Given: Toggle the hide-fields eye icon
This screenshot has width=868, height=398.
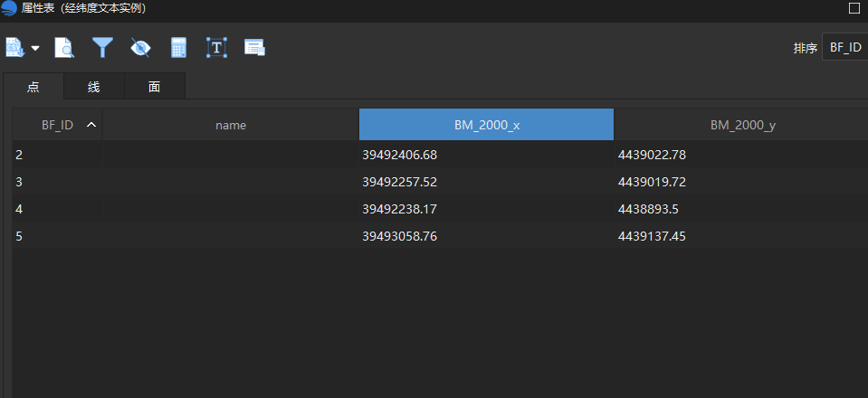Looking at the screenshot, I should click(x=140, y=48).
